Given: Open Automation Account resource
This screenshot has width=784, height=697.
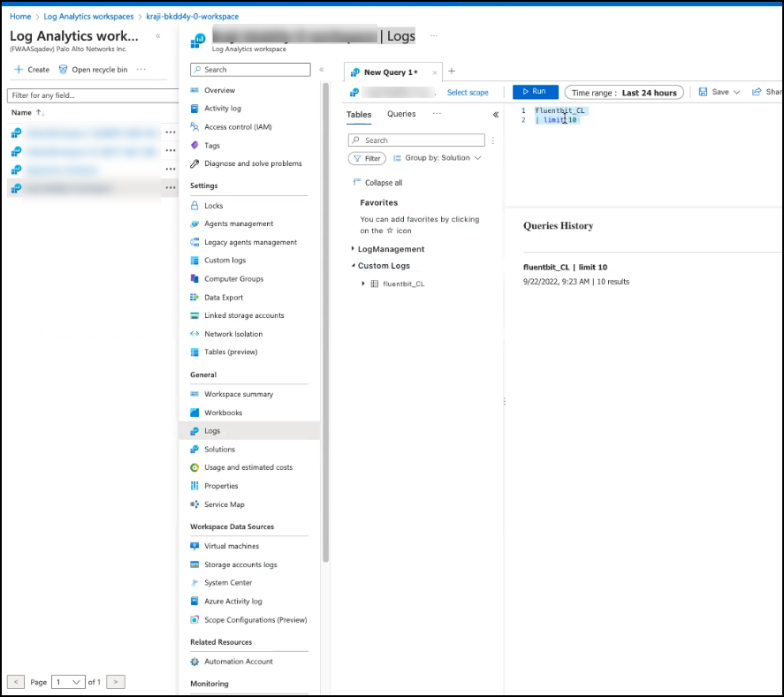Looking at the screenshot, I should pos(239,662).
